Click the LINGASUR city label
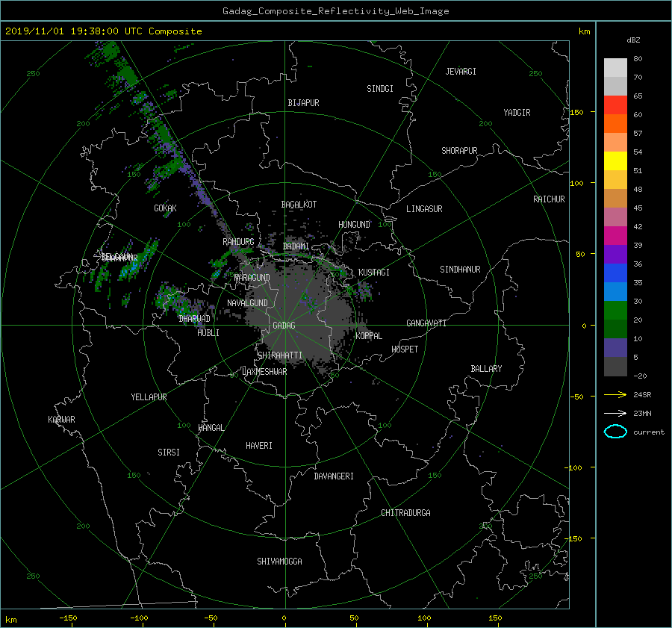This screenshot has height=628, width=672. pyautogui.click(x=424, y=209)
